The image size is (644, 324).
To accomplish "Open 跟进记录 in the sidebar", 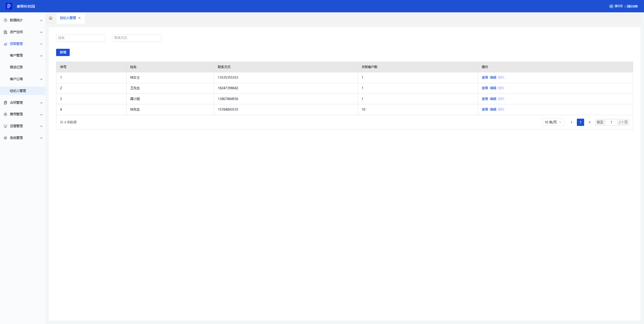I will point(16,67).
